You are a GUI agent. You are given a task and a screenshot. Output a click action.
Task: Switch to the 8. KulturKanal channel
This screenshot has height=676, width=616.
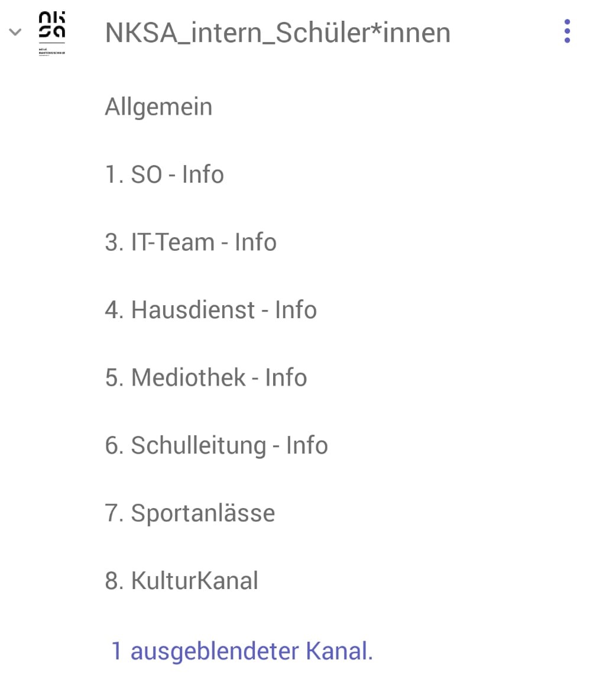(x=181, y=581)
